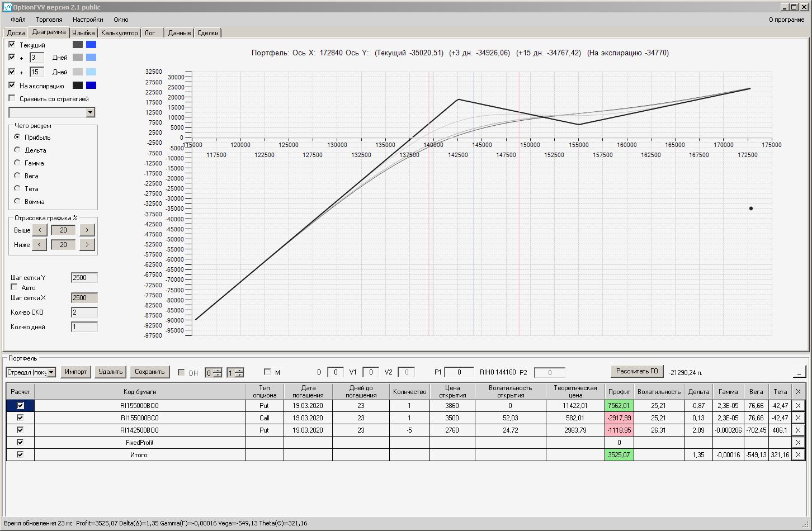Screen dimensions: 812x531
Task: Click the right arrow next to Выше
Action: coord(87,230)
